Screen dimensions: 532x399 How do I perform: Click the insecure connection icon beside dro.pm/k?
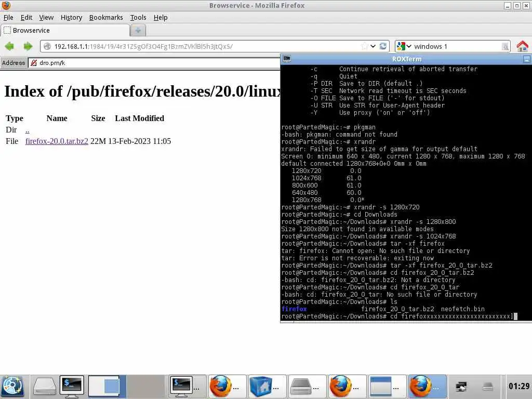pos(34,63)
